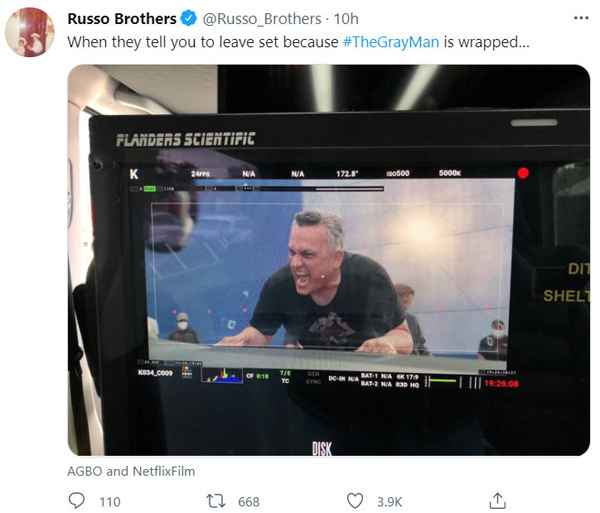Open the #TheGrayMan hashtag
This screenshot has height=513, width=600.
(391, 42)
